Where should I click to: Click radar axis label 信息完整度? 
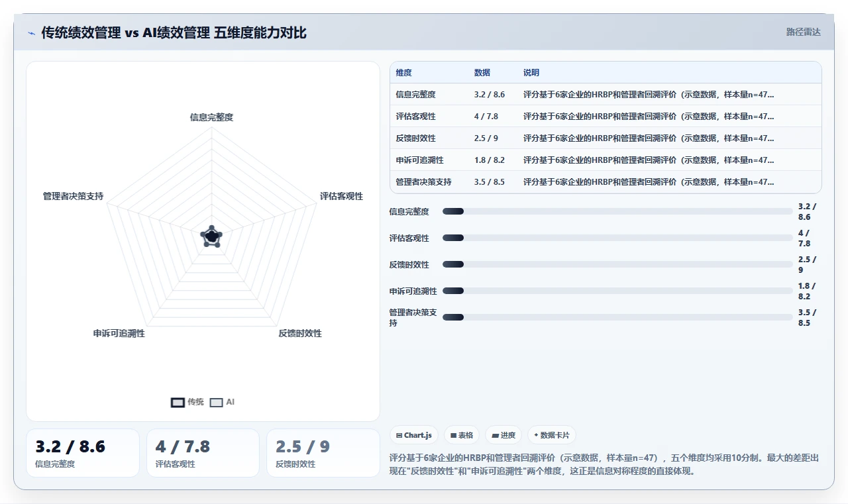[x=211, y=117]
